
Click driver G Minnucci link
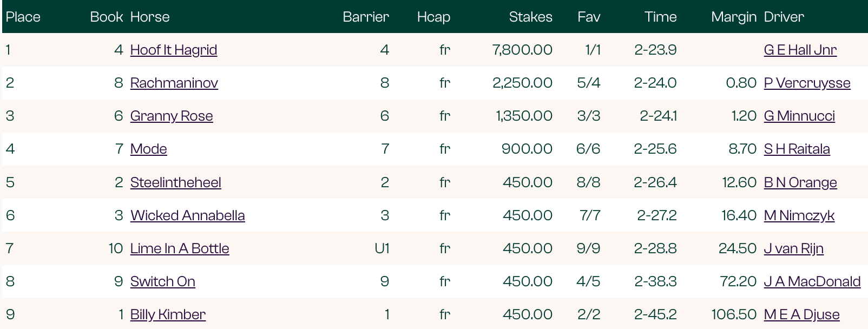799,116
